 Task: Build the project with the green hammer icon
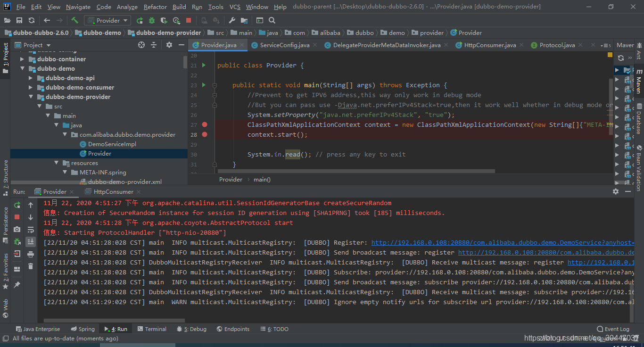74,20
